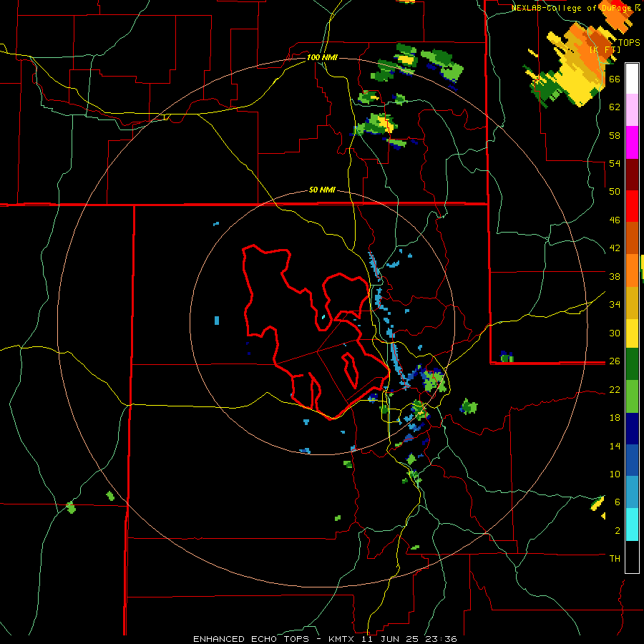This screenshot has width=644, height=644.
Task: Pick the dark maroon legend band below 54
Action: tap(632, 175)
